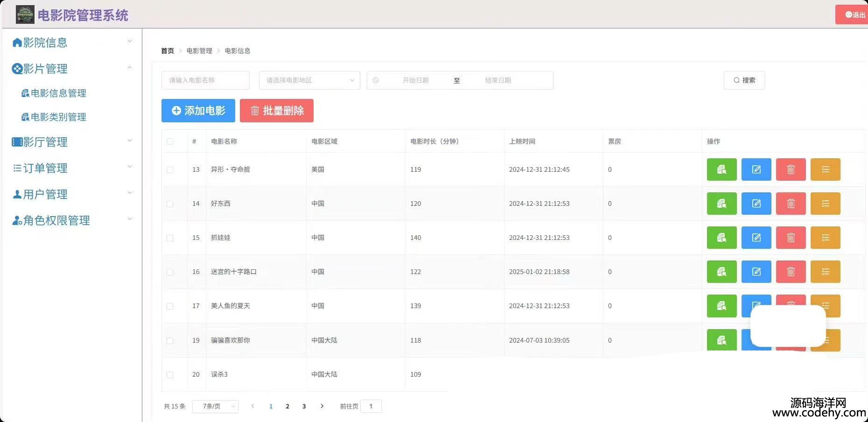This screenshot has height=422, width=868.
Task: Click the green view icon for 异形·夺命舰
Action: (x=721, y=169)
